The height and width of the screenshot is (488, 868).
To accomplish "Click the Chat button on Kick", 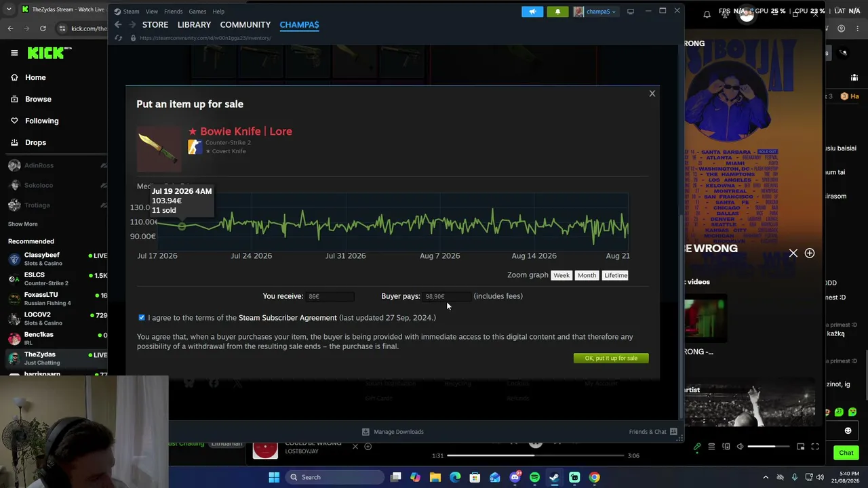I will [x=846, y=453].
